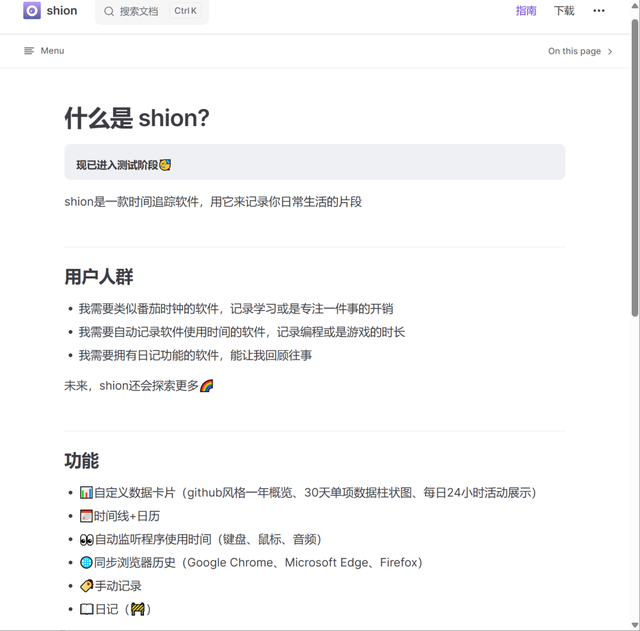Open the 下载 nav item
Viewport: 640px width, 631px height.
(x=564, y=11)
